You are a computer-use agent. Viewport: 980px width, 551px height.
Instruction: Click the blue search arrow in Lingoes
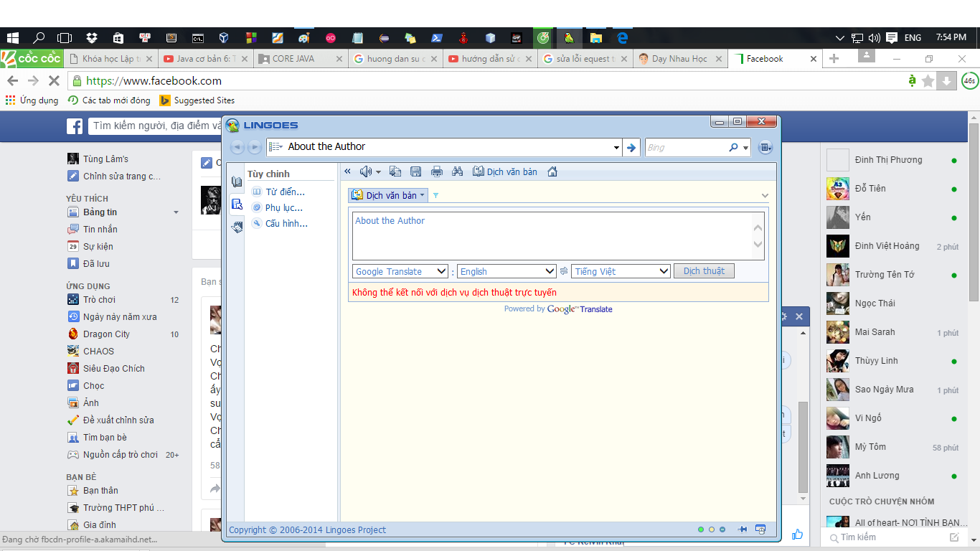pyautogui.click(x=631, y=147)
